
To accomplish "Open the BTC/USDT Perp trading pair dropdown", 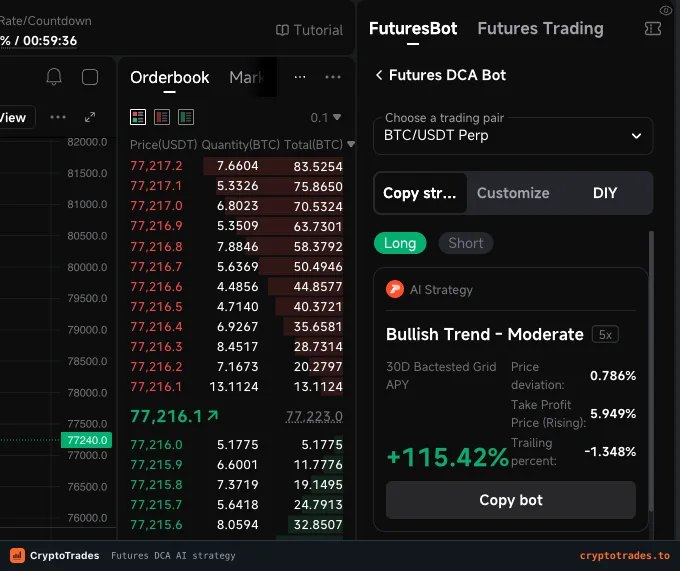I will [x=513, y=136].
